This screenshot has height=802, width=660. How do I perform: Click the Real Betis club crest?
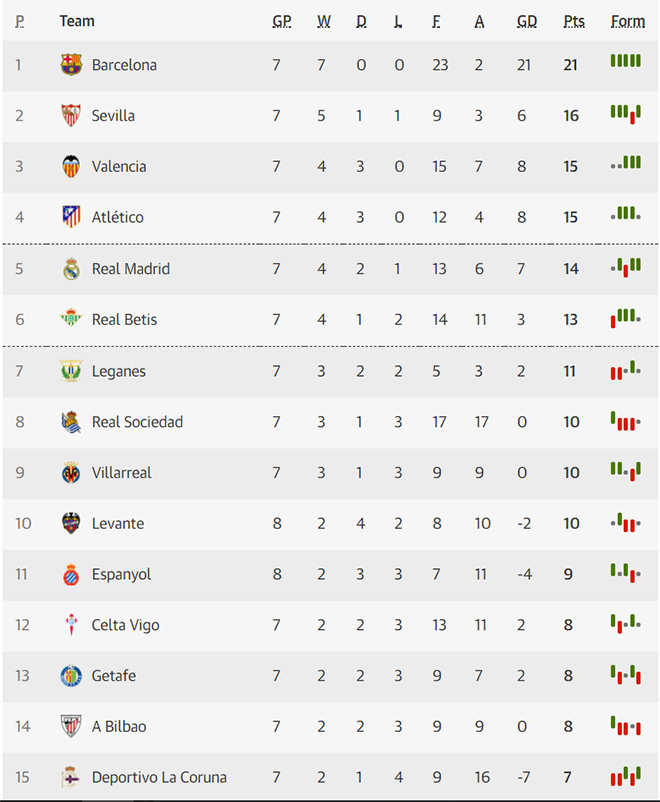(x=71, y=320)
